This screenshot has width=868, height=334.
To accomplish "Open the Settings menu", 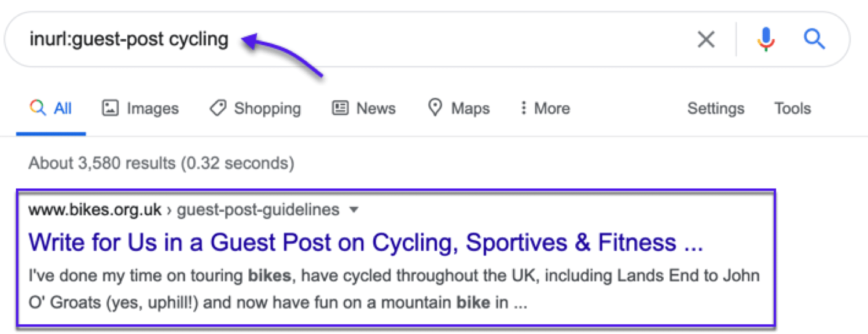I will click(x=715, y=108).
